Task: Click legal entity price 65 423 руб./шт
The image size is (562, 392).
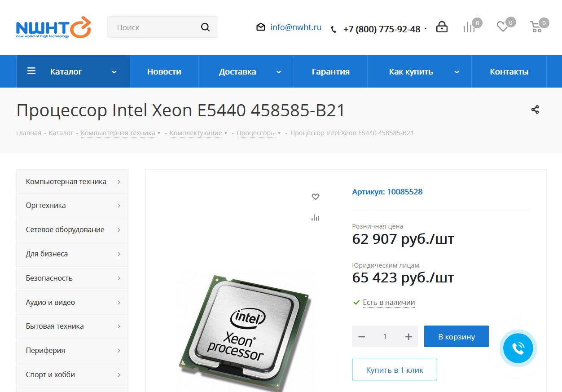Action: 403,277
